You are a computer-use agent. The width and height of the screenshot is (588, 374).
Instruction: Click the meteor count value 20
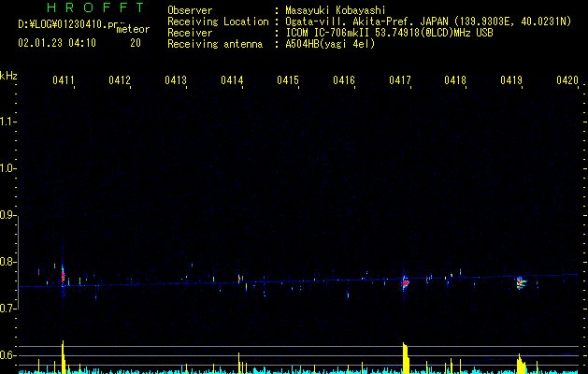[136, 43]
